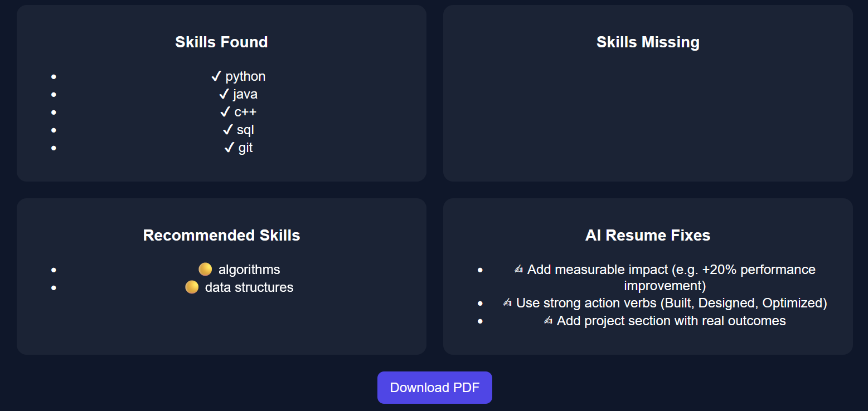Click the yellow circle icon beside algorithms
Screen dimensions: 868x411
click(x=205, y=270)
